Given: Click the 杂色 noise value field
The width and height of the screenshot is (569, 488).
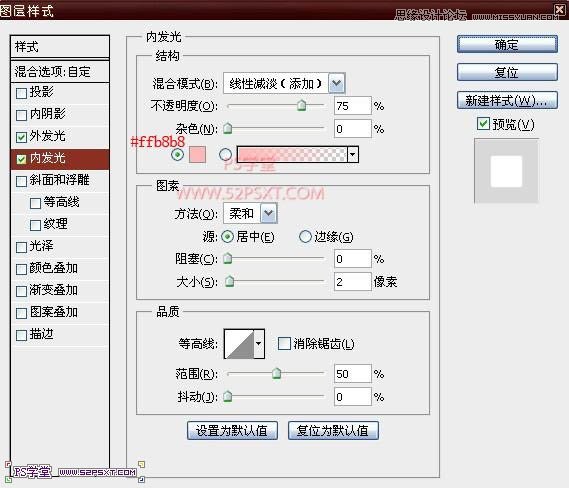Looking at the screenshot, I should [353, 129].
